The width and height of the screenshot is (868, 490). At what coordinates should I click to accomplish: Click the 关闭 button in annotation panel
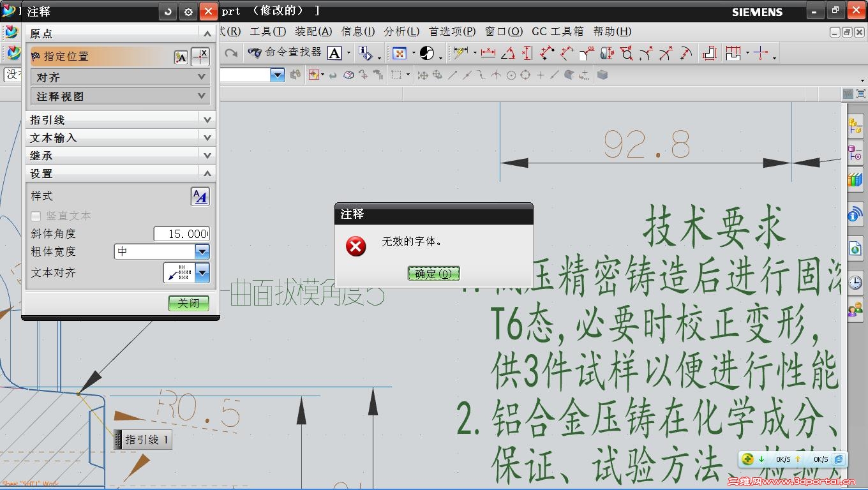[189, 303]
